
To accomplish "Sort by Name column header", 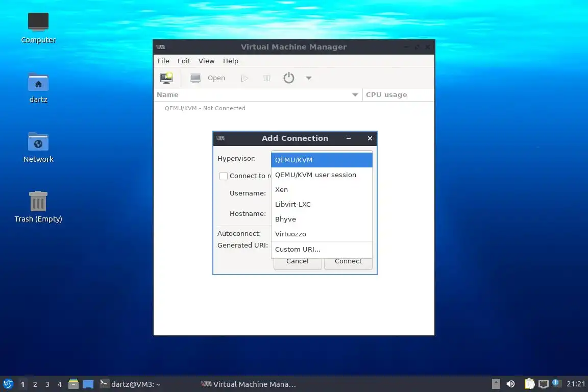I will pyautogui.click(x=258, y=95).
